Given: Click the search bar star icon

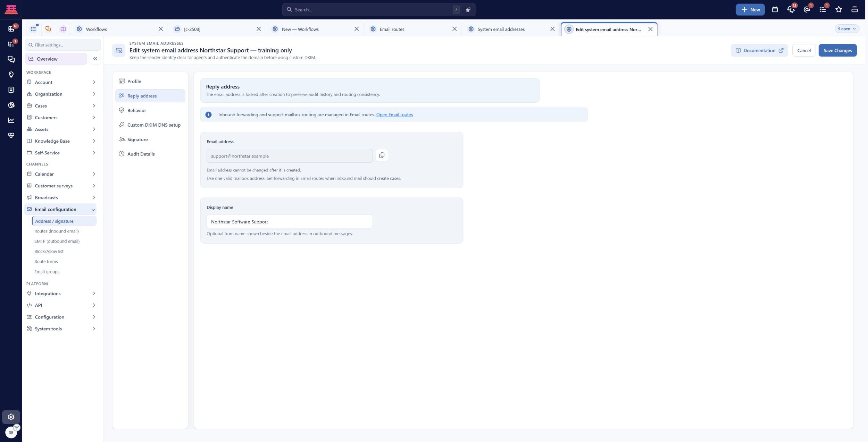Looking at the screenshot, I should [x=468, y=10].
